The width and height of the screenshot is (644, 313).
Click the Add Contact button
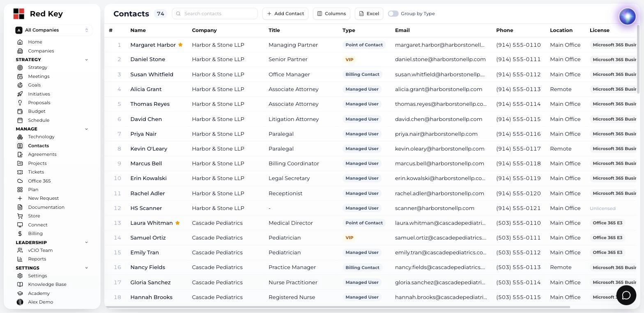pyautogui.click(x=285, y=14)
